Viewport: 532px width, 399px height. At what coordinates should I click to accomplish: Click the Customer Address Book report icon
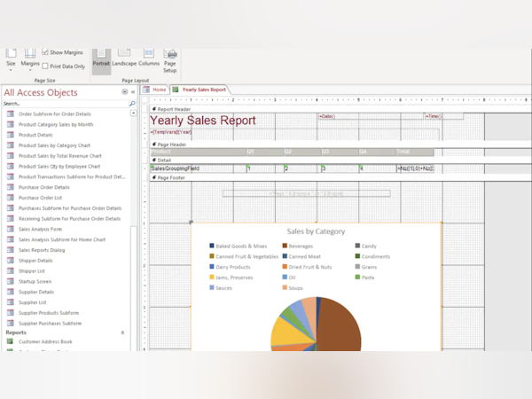(10, 341)
